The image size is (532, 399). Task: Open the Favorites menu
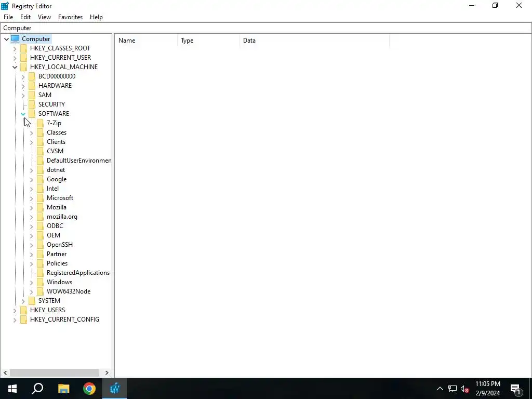[x=70, y=17]
